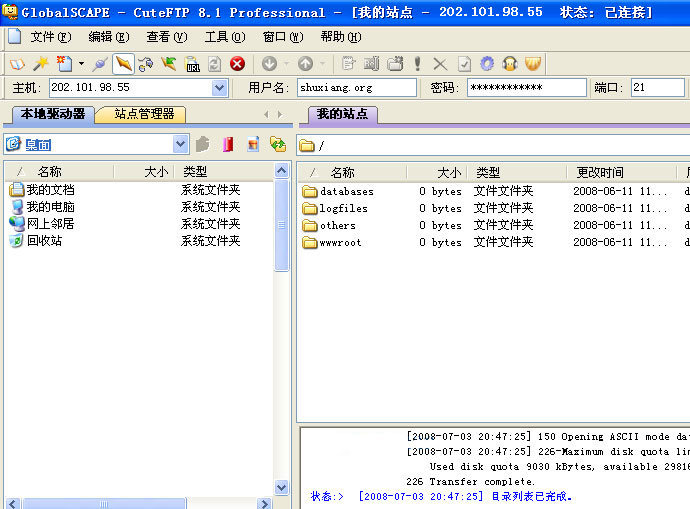Open the new item dropdown arrow in toolbar
This screenshot has width=690, height=509.
point(81,64)
